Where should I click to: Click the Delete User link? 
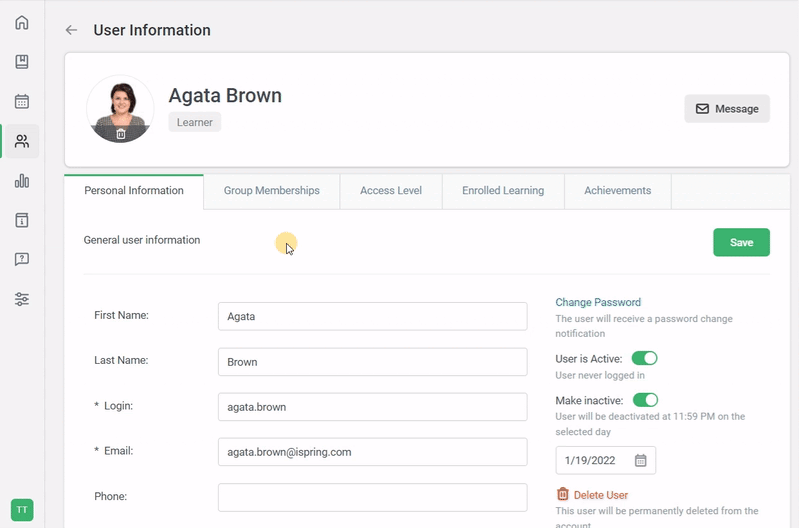(600, 495)
